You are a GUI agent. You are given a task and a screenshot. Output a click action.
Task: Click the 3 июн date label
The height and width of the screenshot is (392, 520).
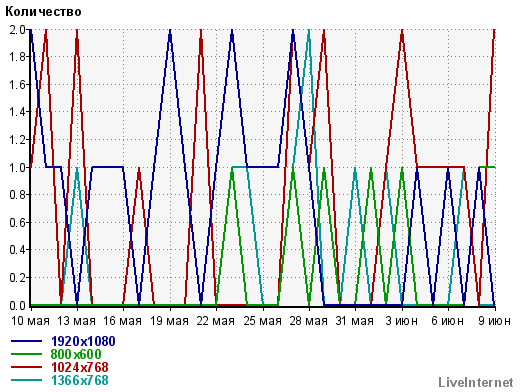pos(402,321)
